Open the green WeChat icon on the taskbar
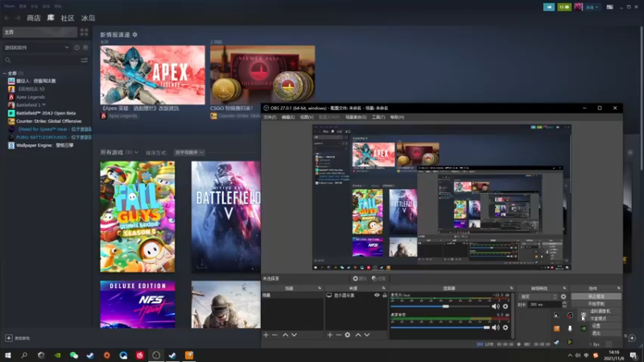644x362 pixels. coord(74,356)
